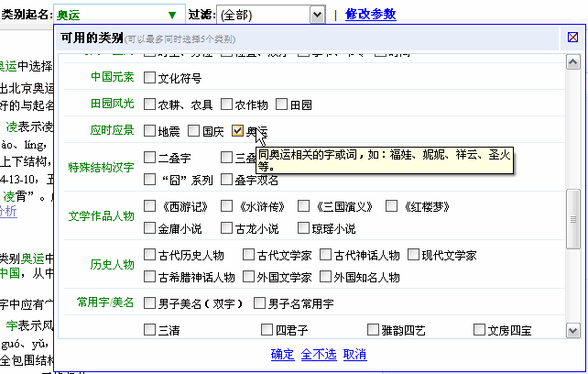Click the category list scrollbar up arrow
This screenshot has width=588, height=374.
(x=572, y=61)
